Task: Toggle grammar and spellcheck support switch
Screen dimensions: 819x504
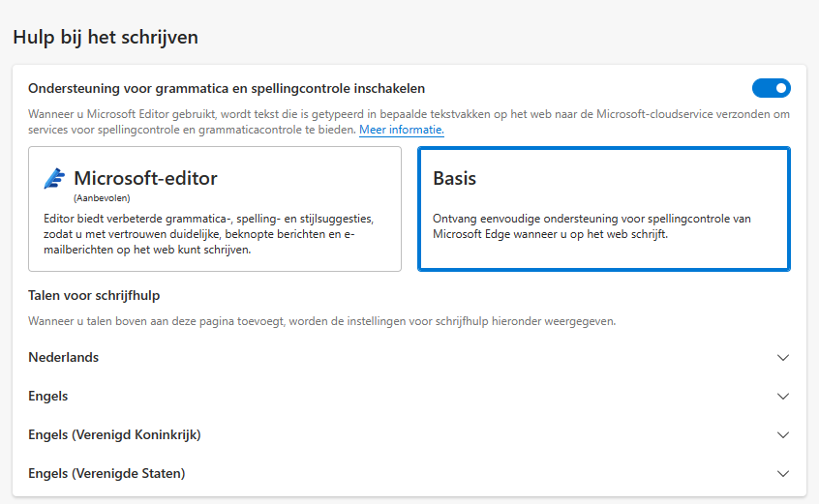Action: (771, 88)
